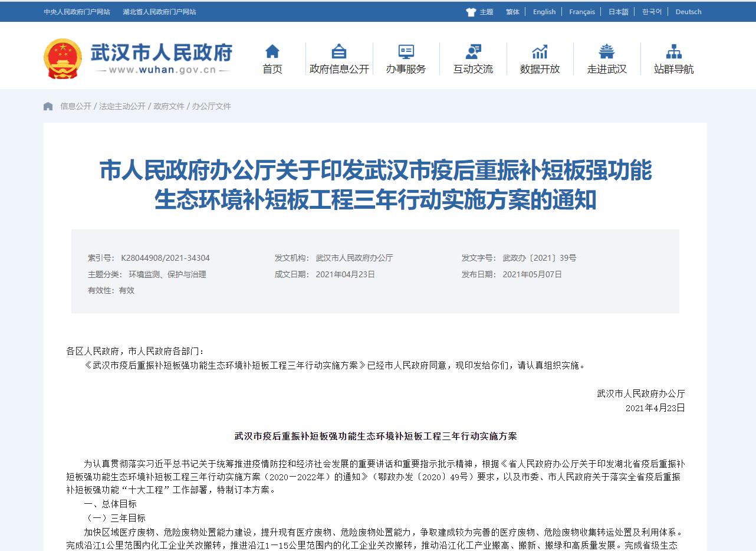756x551 pixels.
Task: Click the 数据开放 bar chart icon
Action: point(540,51)
